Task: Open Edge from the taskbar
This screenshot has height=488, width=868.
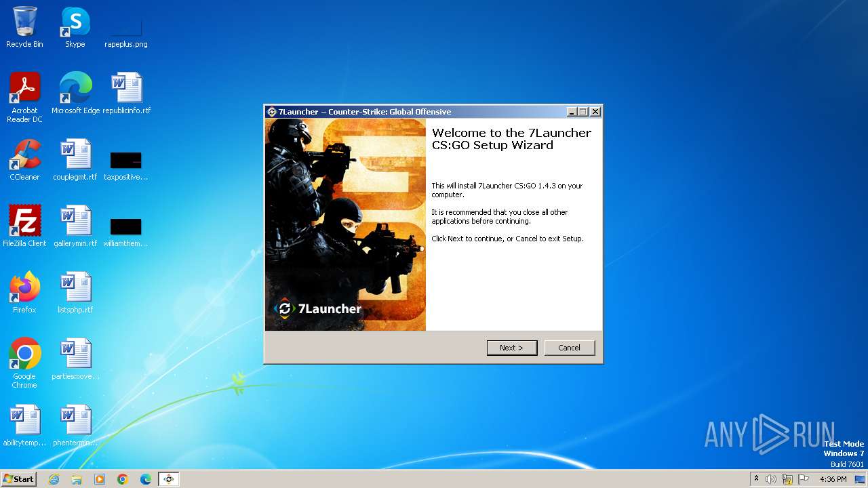Action: point(146,479)
